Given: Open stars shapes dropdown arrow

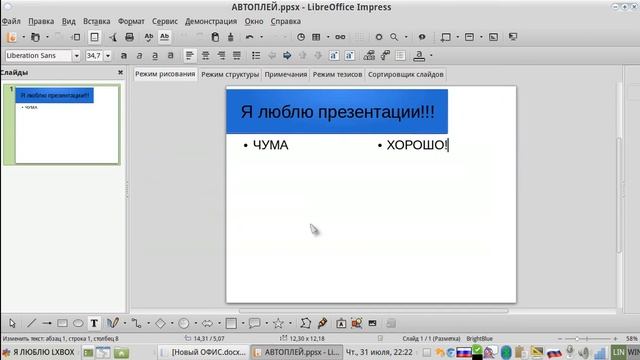Looking at the screenshot, I should click(290, 323).
